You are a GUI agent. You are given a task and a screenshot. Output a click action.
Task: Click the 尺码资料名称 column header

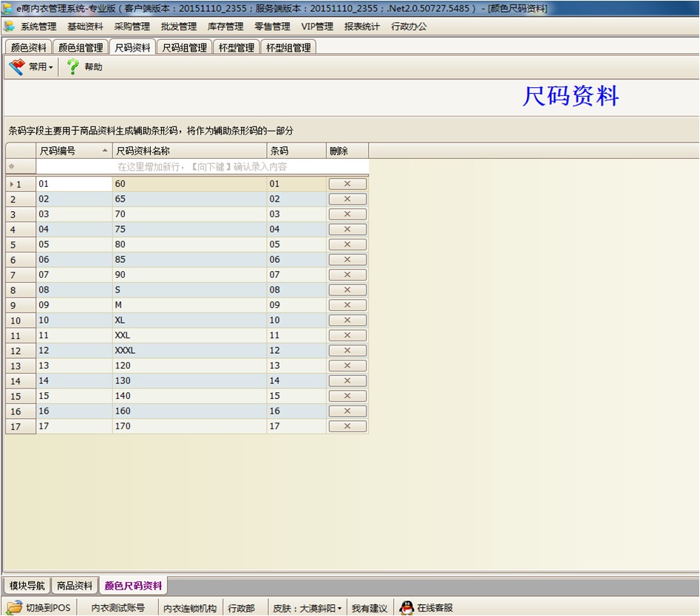coord(189,151)
